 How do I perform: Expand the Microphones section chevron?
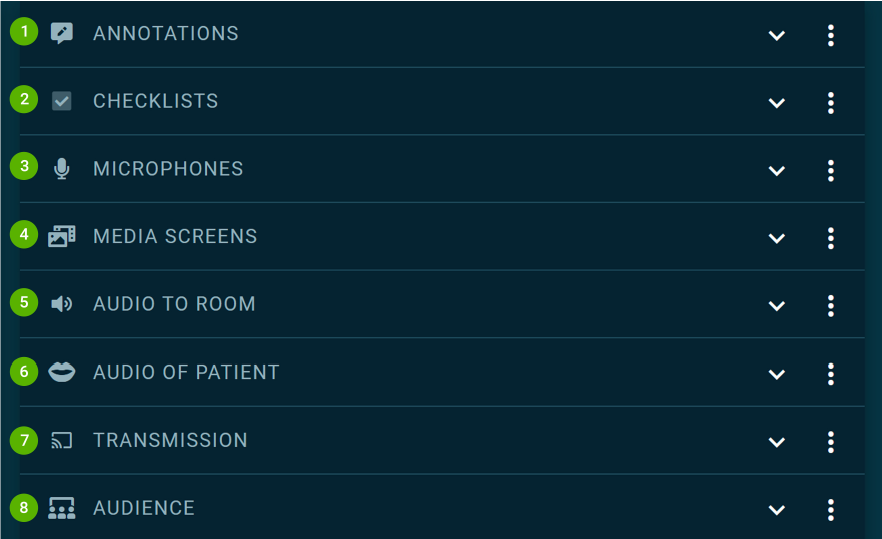[x=777, y=171]
